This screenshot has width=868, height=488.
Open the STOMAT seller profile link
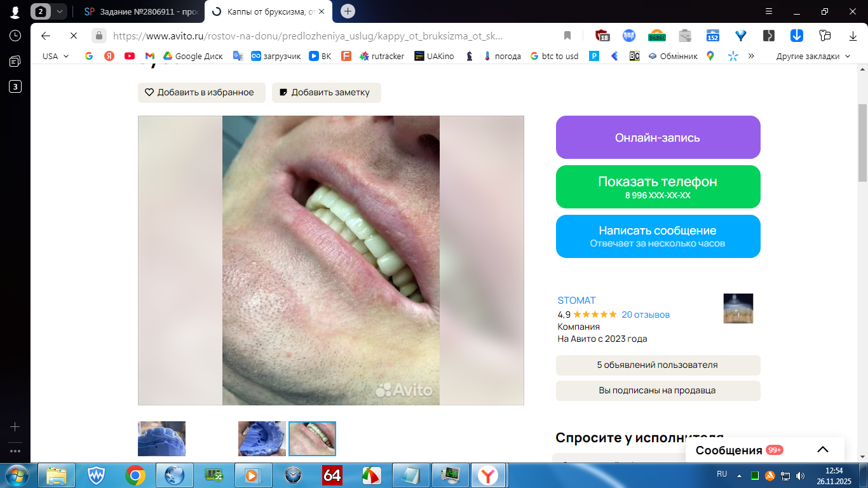pyautogui.click(x=576, y=301)
